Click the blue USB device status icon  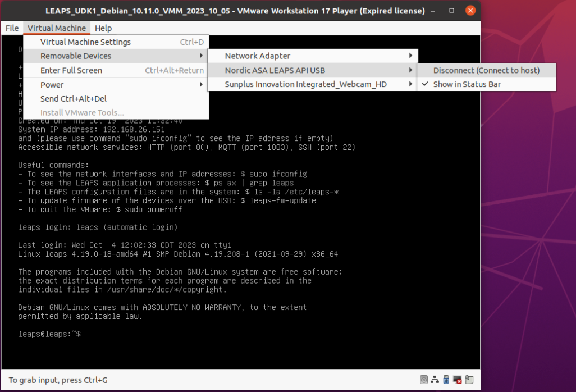pos(446,380)
